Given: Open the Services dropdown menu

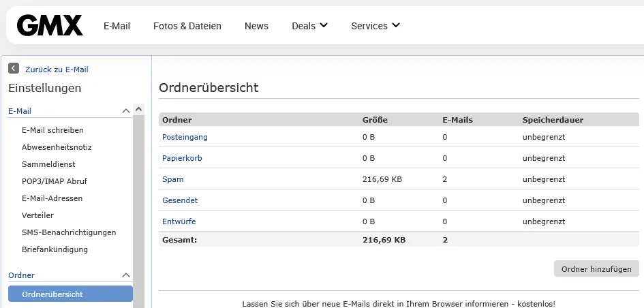Looking at the screenshot, I should (375, 26).
